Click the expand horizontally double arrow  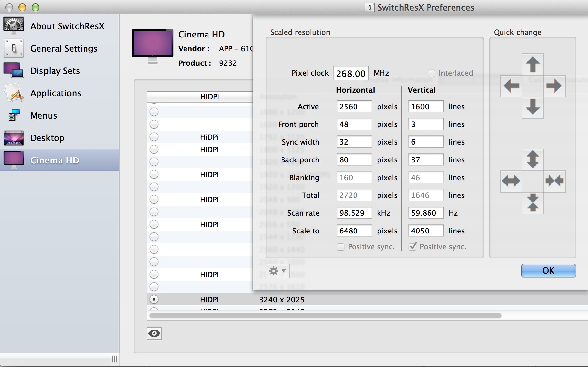(511, 181)
